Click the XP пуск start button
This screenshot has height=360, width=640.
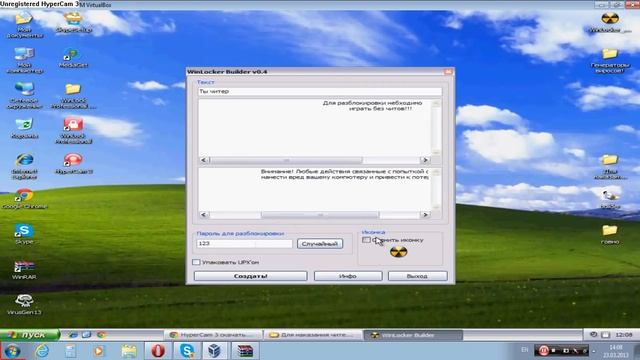tap(30, 335)
